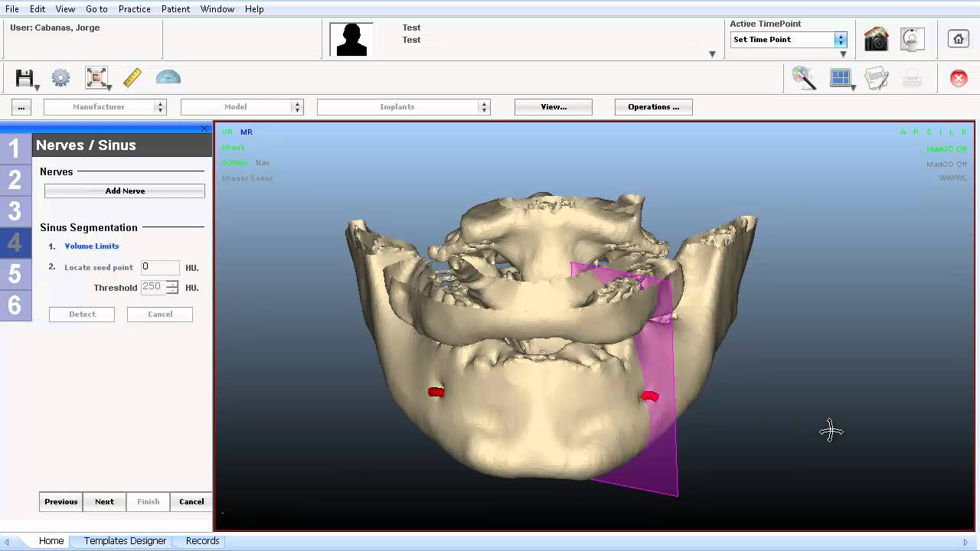Open the gear settings tool
Viewport: 980px width, 551px height.
pyautogui.click(x=60, y=78)
